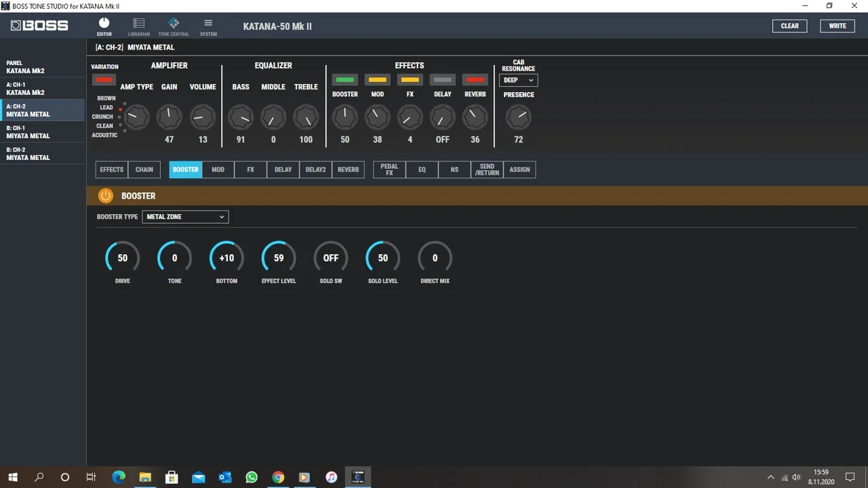Click the preset name MIYATA METAL header
This screenshot has height=488, width=868.
(151, 47)
